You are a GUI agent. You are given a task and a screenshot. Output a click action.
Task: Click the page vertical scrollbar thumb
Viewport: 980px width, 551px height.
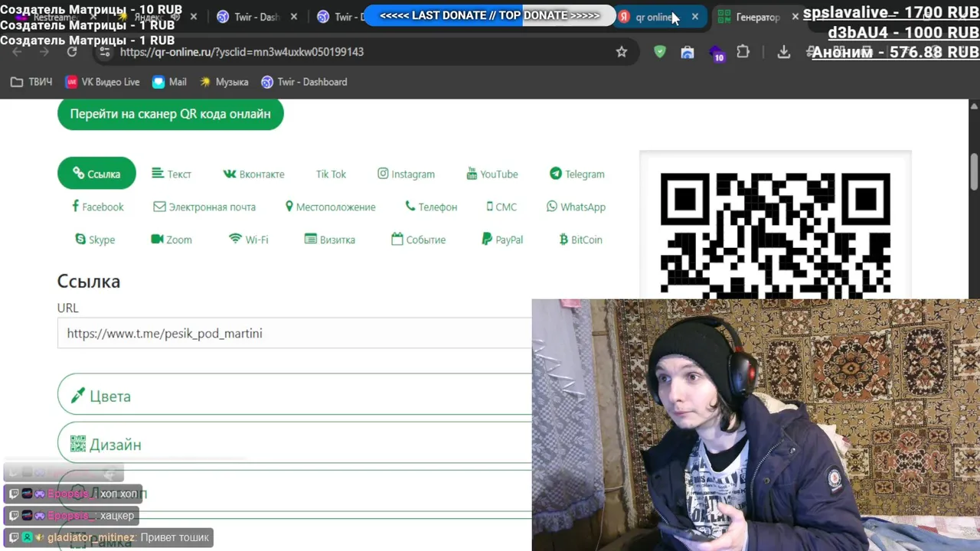tap(974, 171)
